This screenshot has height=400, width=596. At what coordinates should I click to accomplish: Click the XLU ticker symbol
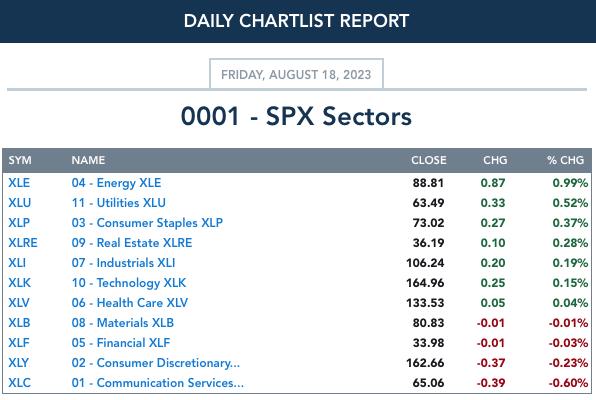click(20, 203)
